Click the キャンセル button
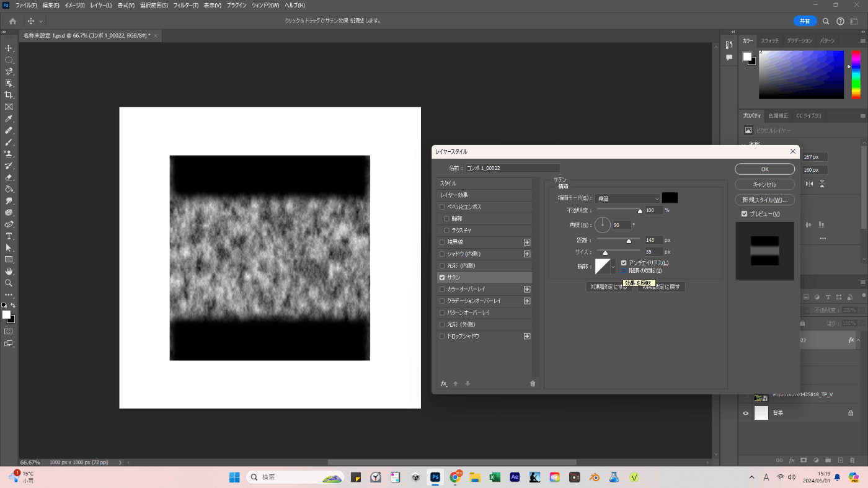The width and height of the screenshot is (868, 488). pyautogui.click(x=764, y=185)
